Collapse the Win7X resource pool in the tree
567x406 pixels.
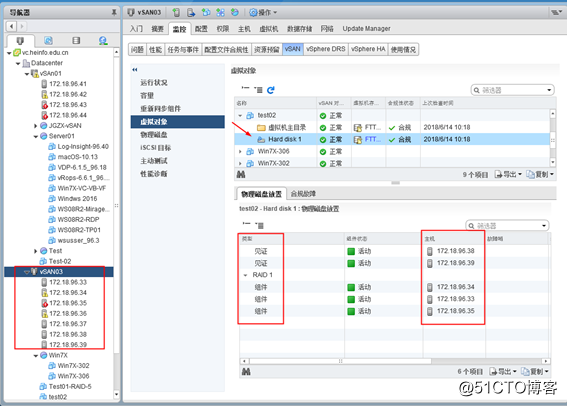point(35,355)
